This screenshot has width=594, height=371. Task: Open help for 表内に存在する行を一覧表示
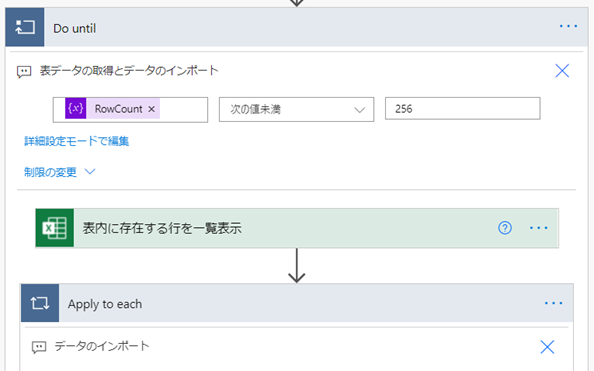505,228
